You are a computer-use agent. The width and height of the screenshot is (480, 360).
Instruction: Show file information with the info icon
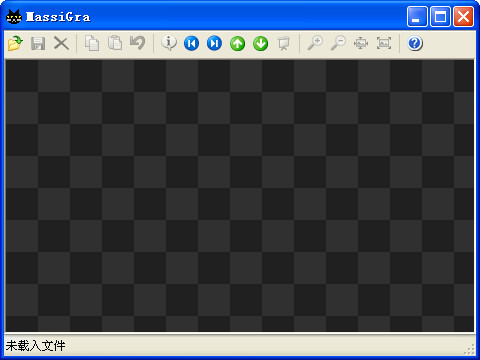[x=169, y=43]
